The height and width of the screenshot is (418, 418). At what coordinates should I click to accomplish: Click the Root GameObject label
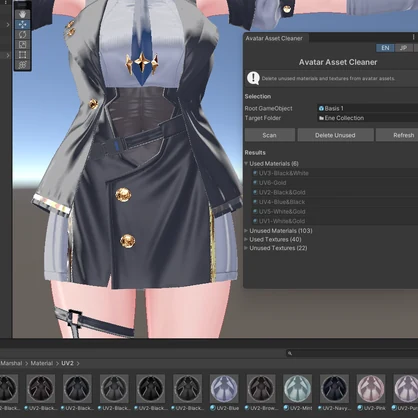point(268,108)
